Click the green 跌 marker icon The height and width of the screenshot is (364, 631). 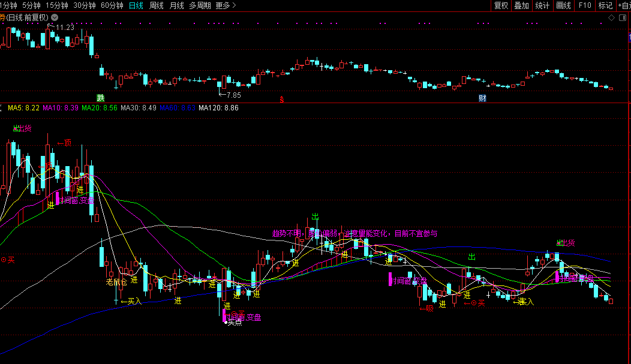(101, 98)
